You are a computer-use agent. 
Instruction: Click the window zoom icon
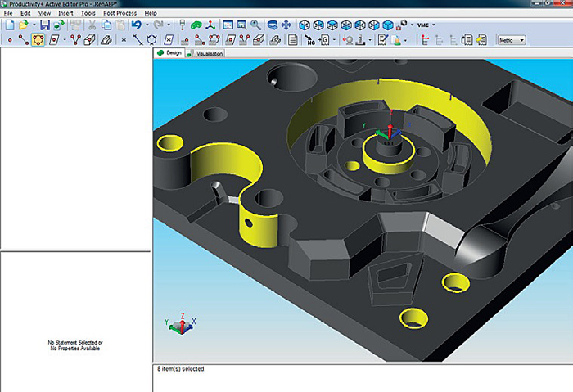click(x=241, y=25)
